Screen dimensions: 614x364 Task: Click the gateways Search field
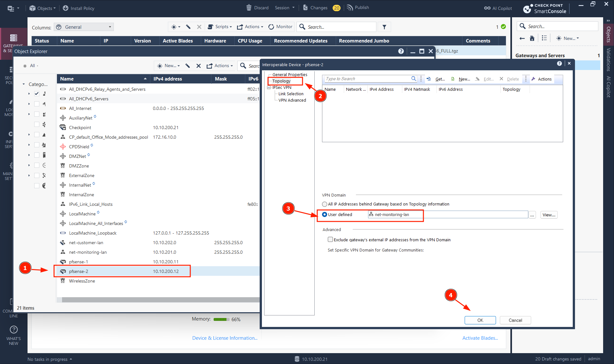click(337, 27)
